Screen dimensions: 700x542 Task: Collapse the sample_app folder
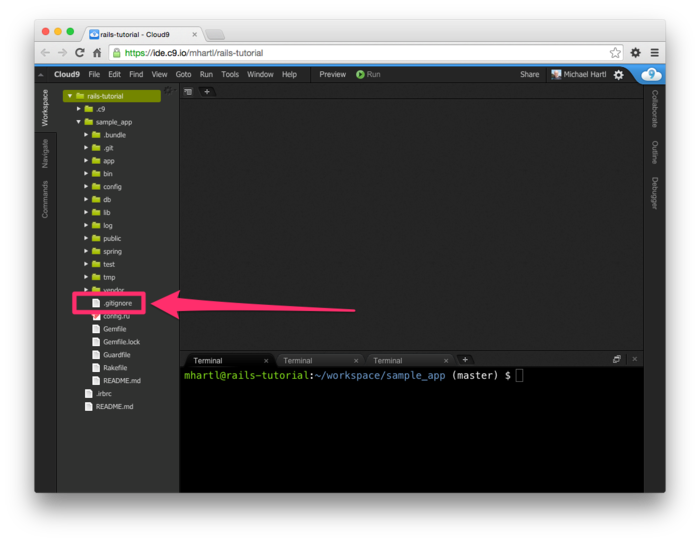tap(79, 122)
